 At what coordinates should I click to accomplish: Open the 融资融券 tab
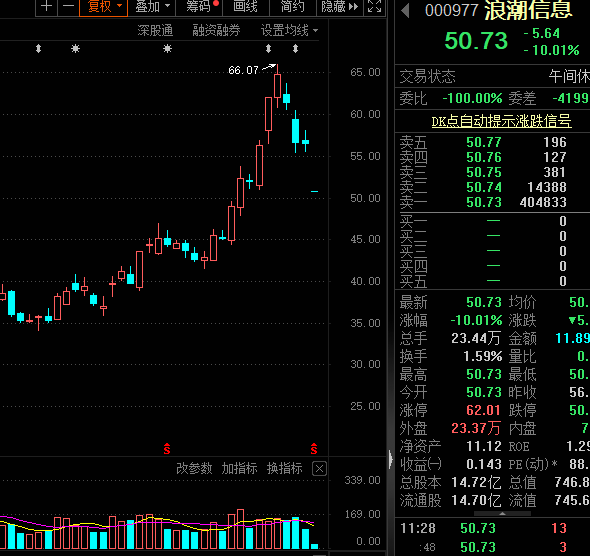216,30
